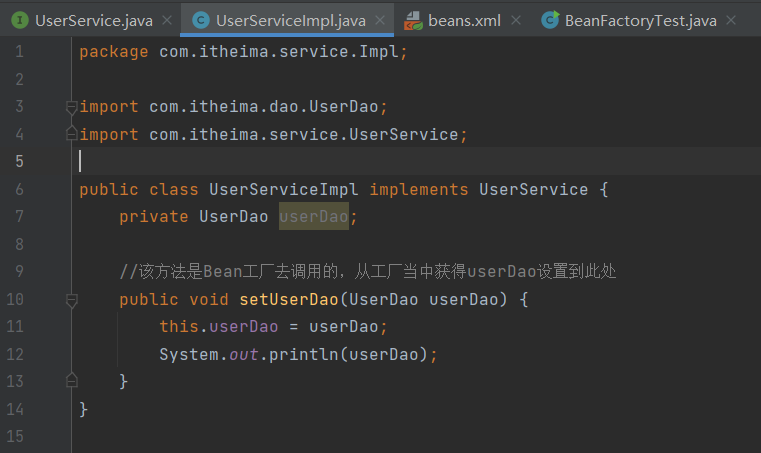Close the UserService.java tab

pos(167,20)
